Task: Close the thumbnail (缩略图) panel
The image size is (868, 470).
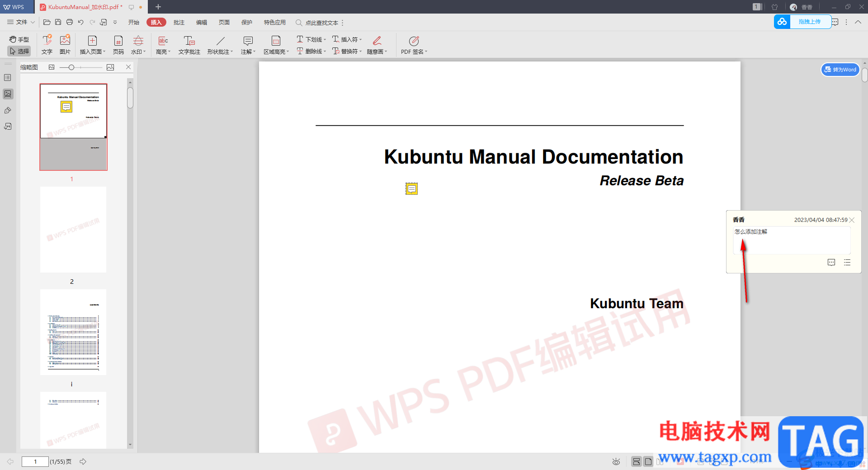Action: tap(128, 67)
